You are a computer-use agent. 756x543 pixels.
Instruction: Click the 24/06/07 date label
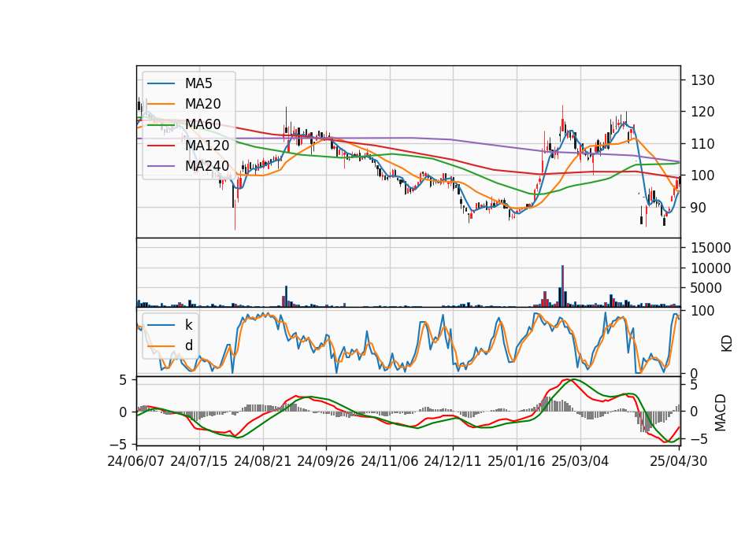pos(136,461)
